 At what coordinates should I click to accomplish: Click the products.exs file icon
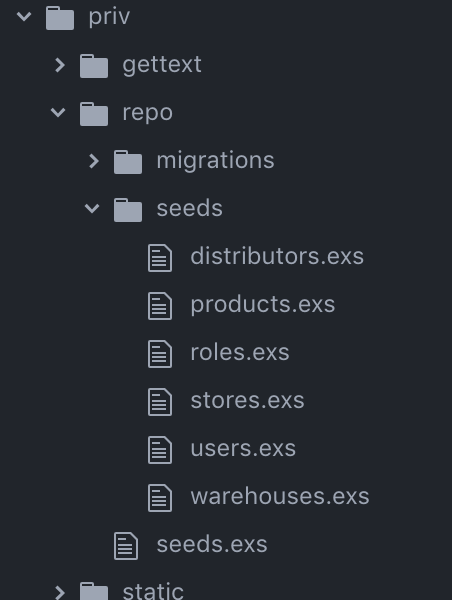pyautogui.click(x=160, y=306)
